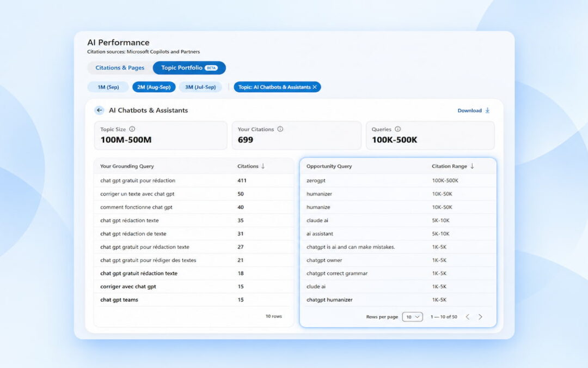The width and height of the screenshot is (588, 368).
Task: Choose the 3M (Jul-Sep) time range
Action: pos(200,87)
